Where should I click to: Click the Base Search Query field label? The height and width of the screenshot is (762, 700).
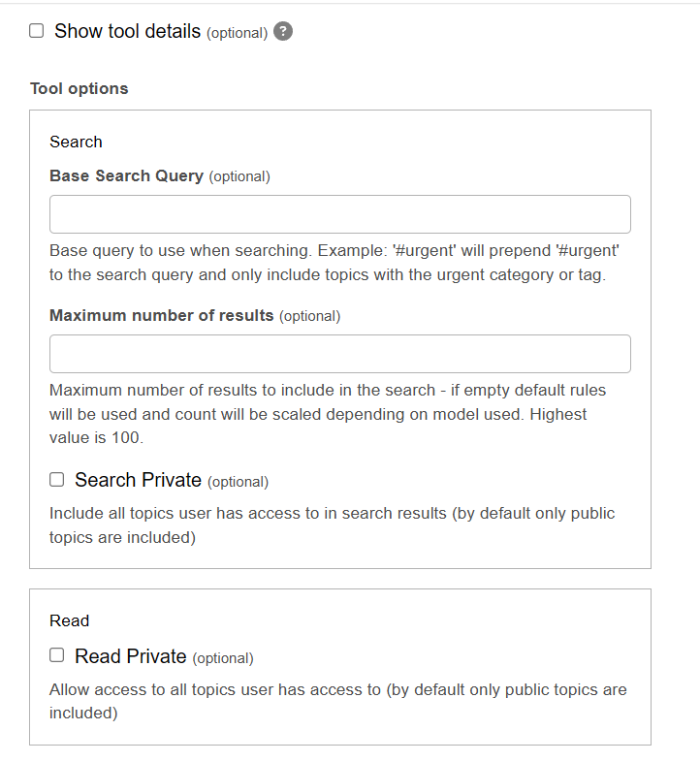tap(126, 175)
